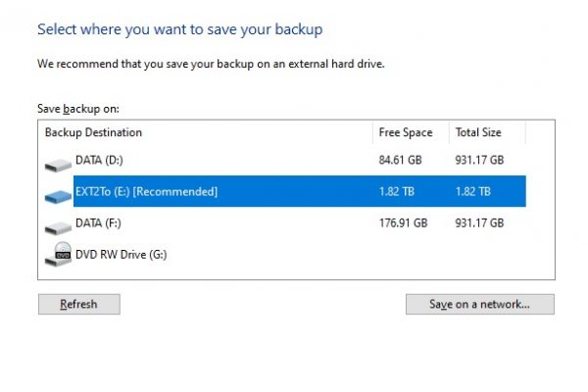Image resolution: width=588 pixels, height=392 pixels.
Task: Open the Save on a network option
Action: pyautogui.click(x=480, y=304)
